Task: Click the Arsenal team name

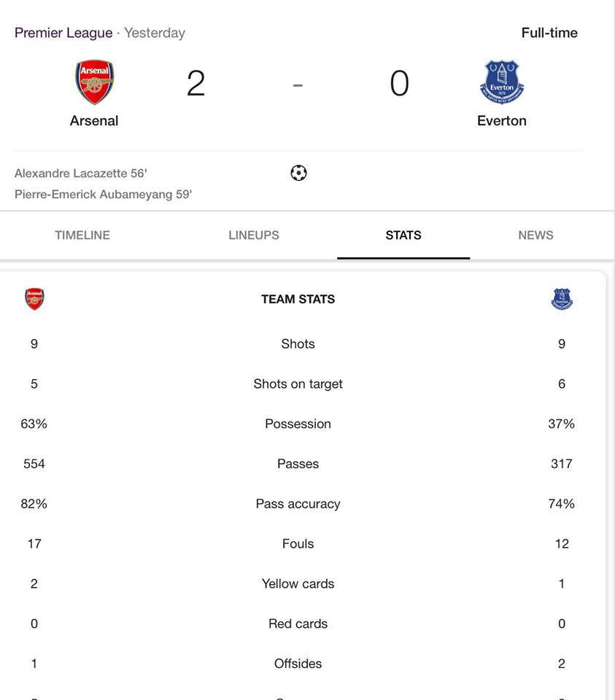Action: click(x=94, y=120)
